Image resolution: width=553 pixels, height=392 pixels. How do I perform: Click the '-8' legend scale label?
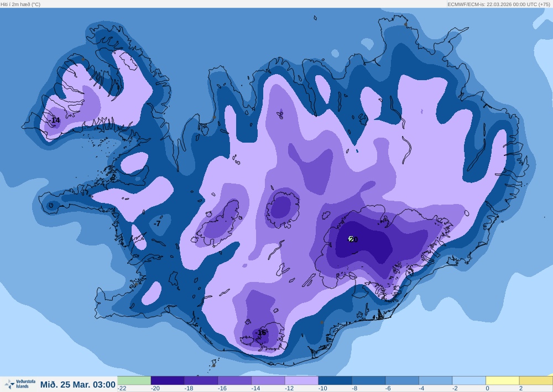pyautogui.click(x=355, y=388)
